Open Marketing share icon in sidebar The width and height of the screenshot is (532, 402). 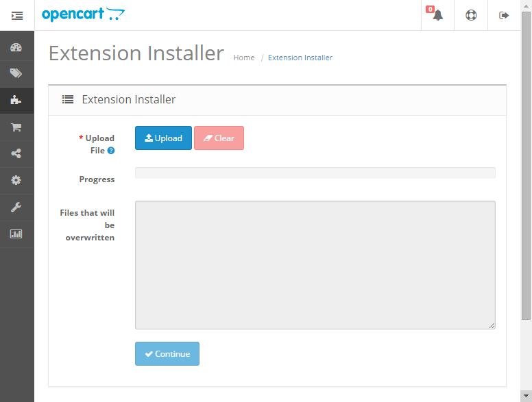point(16,153)
